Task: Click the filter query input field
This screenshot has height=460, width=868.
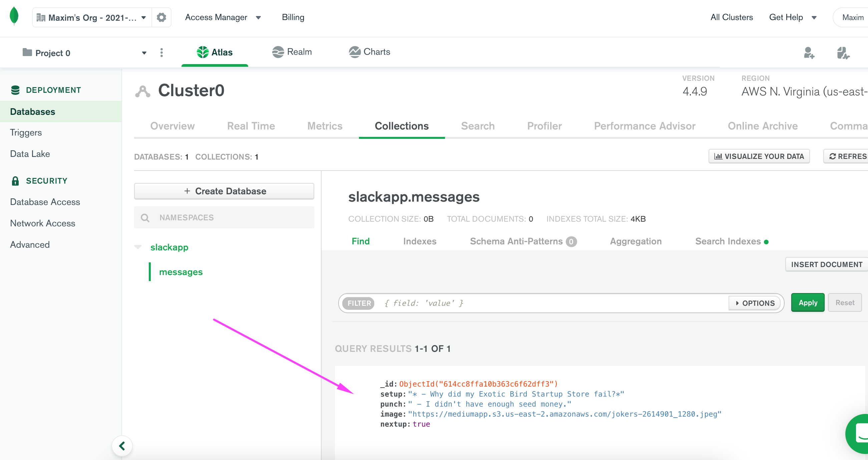Action: (505, 303)
